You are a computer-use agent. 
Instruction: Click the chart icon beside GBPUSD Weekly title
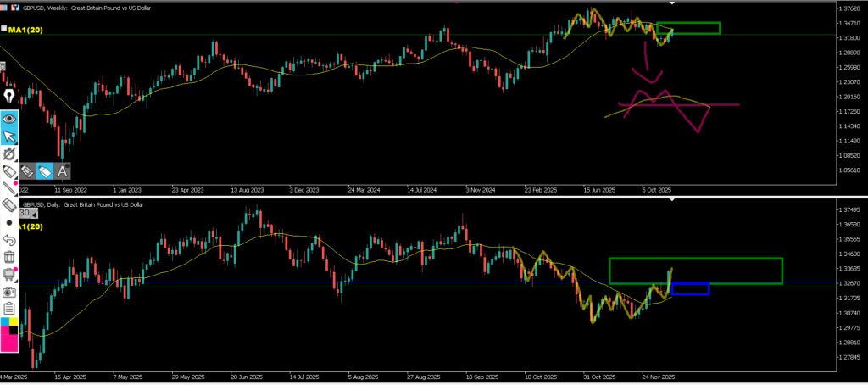[14, 8]
